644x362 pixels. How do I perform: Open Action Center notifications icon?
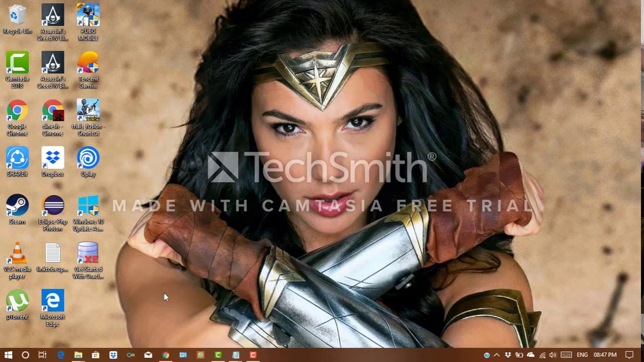pos(629,355)
